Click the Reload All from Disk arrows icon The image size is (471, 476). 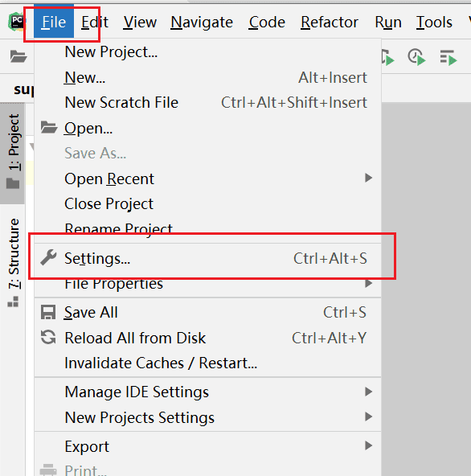coord(48,337)
